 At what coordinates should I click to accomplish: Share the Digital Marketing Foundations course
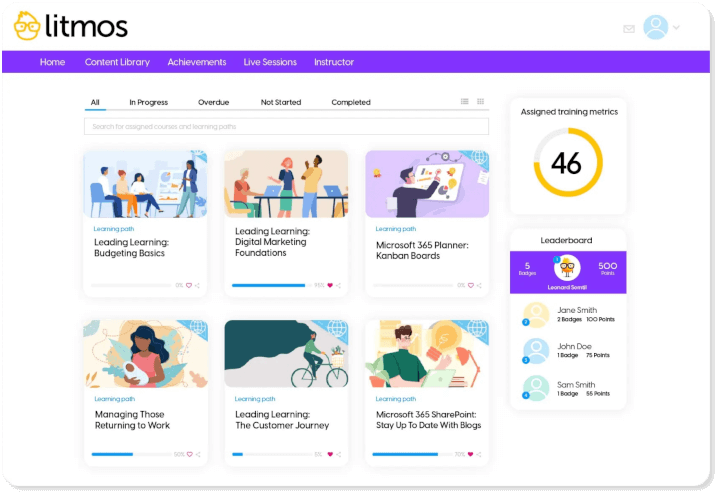coord(338,286)
